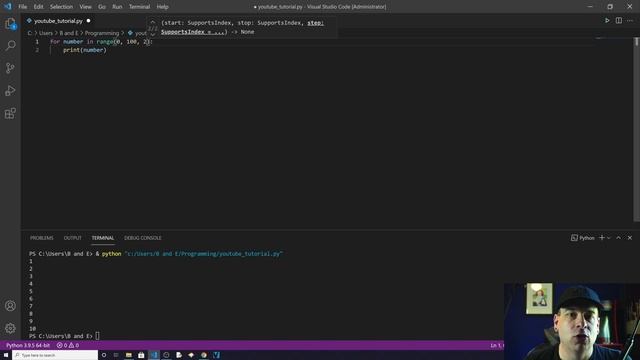Select the Python terminal shell label
The height and width of the screenshot is (360, 640).
583,238
